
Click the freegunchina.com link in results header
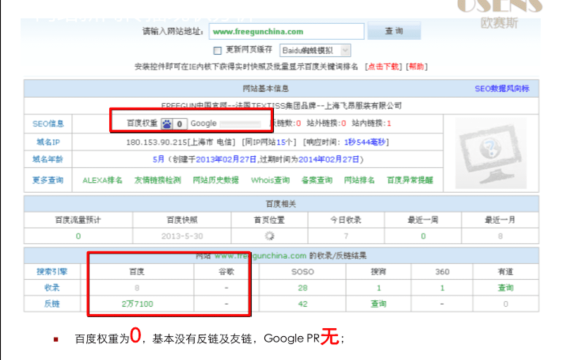[x=260, y=256]
